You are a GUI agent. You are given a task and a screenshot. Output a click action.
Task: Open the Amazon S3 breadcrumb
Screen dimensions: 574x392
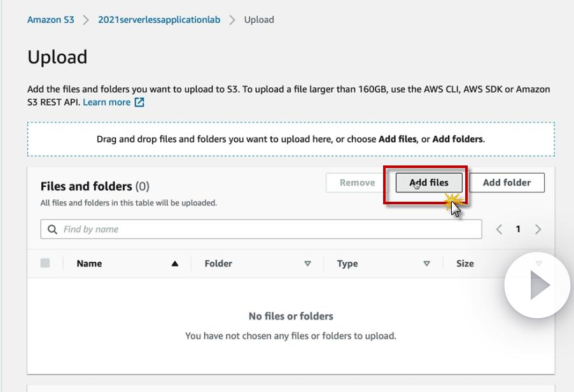51,20
